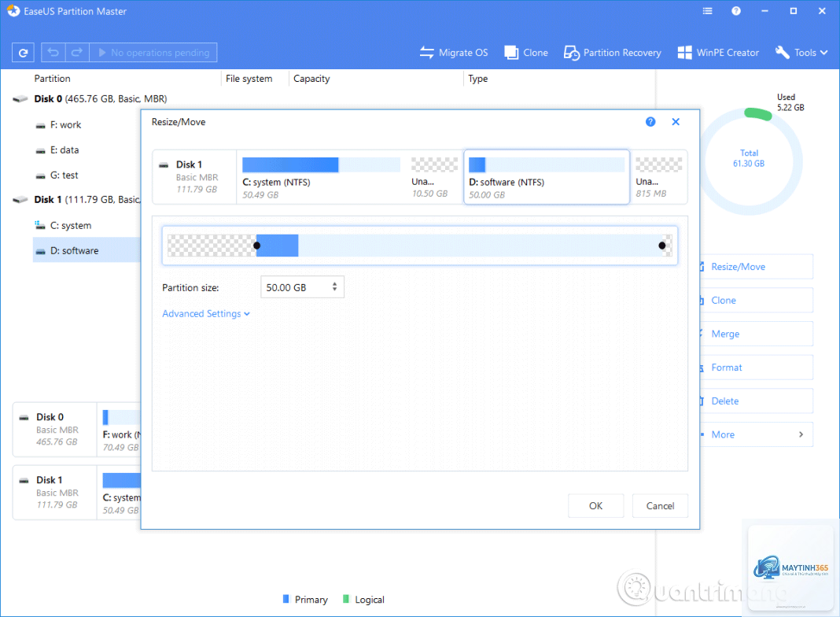The image size is (840, 617).
Task: Click the File system column header
Action: click(249, 78)
